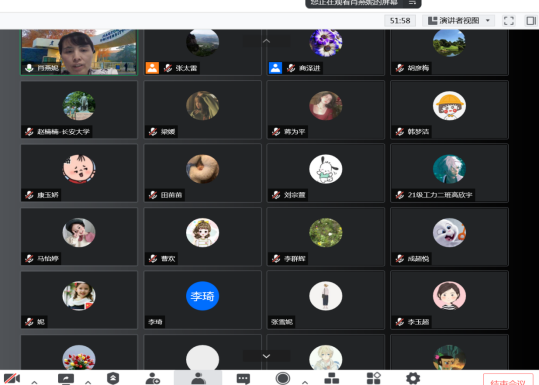Expand the arrow next to camera icon

click(34, 382)
